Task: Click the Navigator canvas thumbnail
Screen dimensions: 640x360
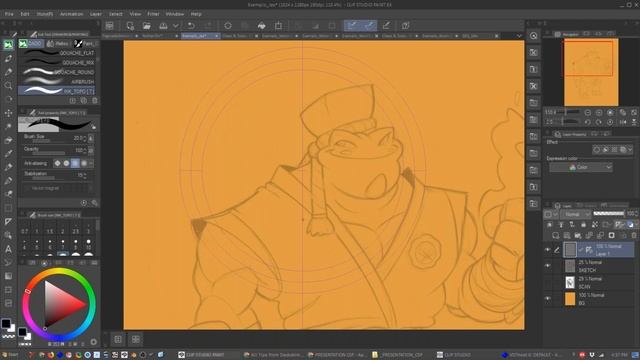Action: tap(591, 72)
